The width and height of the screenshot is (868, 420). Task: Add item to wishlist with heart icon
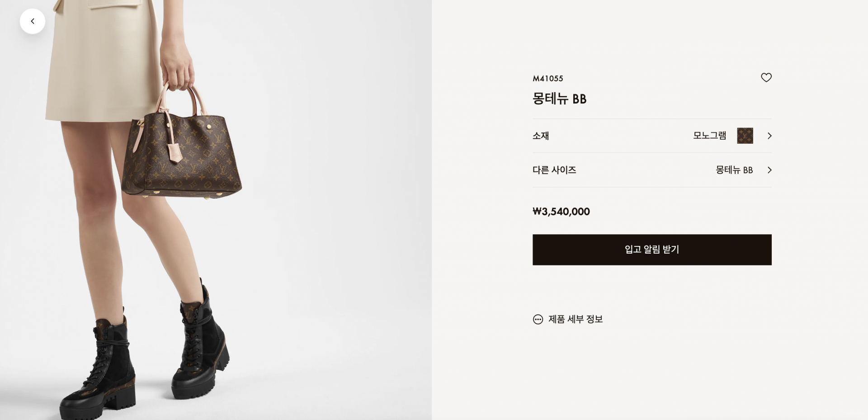(766, 78)
